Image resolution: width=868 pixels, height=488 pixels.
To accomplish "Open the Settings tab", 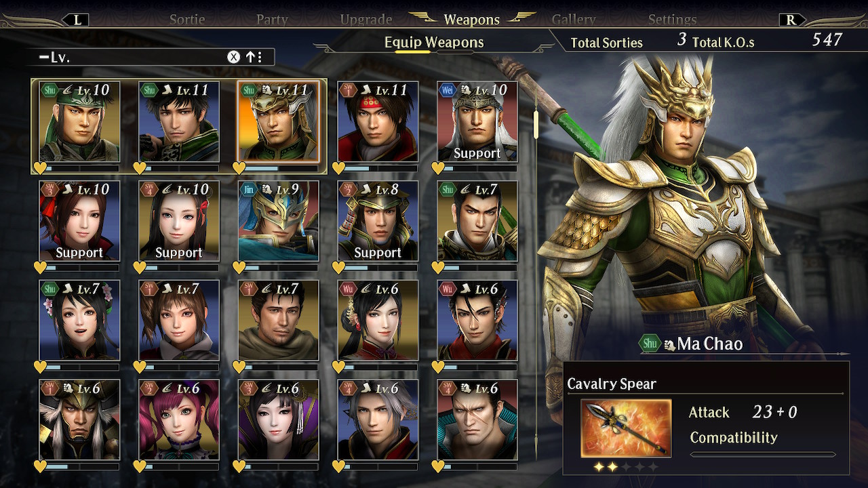I will pos(672,20).
